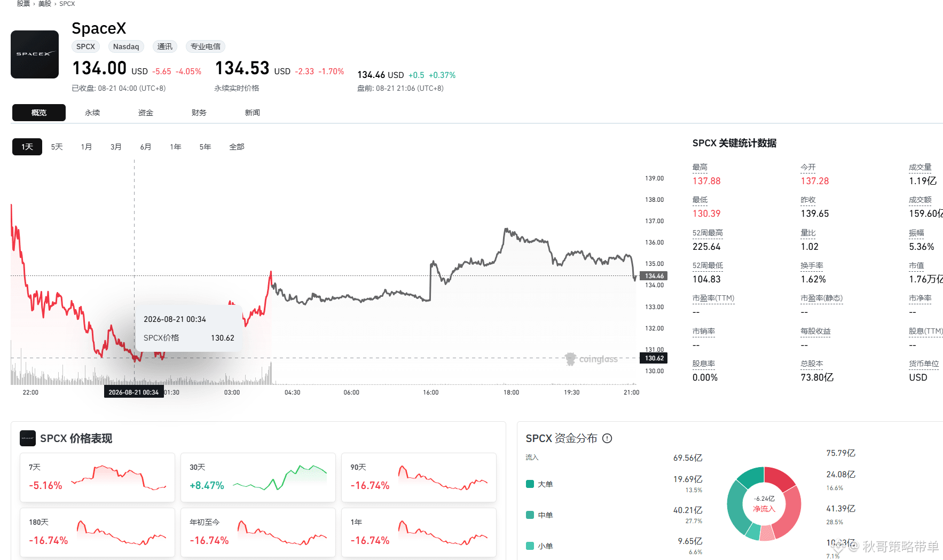Click the 专业电信 industry tag
This screenshot has height=560, width=943.
[x=206, y=46]
